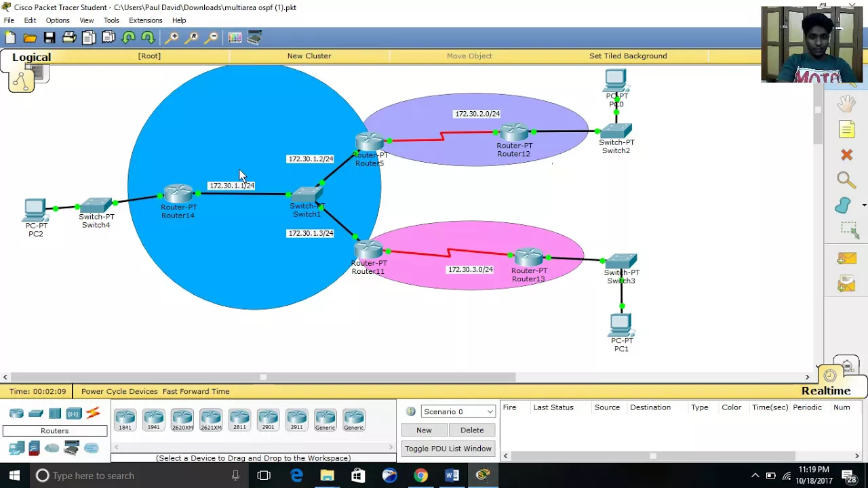Select the Draw Polygon shape tool
The height and width of the screenshot is (488, 868).
click(x=843, y=205)
